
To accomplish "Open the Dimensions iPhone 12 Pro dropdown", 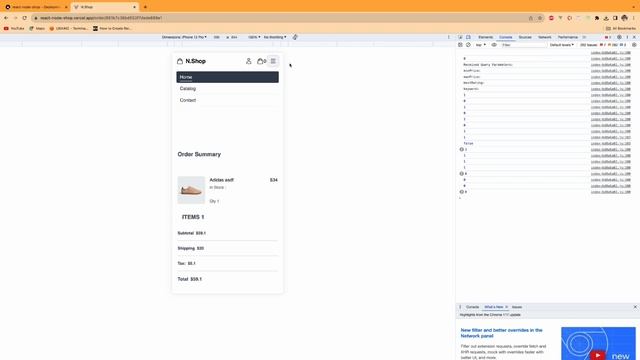I will 184,37.
